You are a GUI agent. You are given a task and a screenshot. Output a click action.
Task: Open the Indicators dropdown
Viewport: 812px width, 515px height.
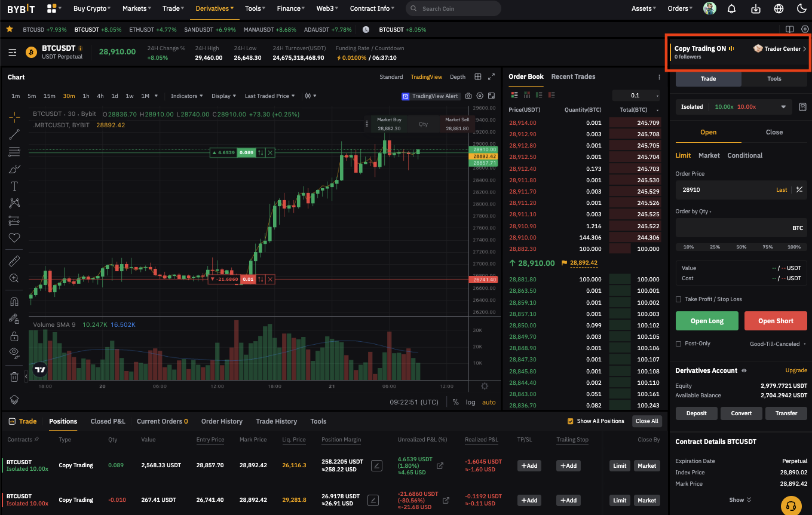187,96
